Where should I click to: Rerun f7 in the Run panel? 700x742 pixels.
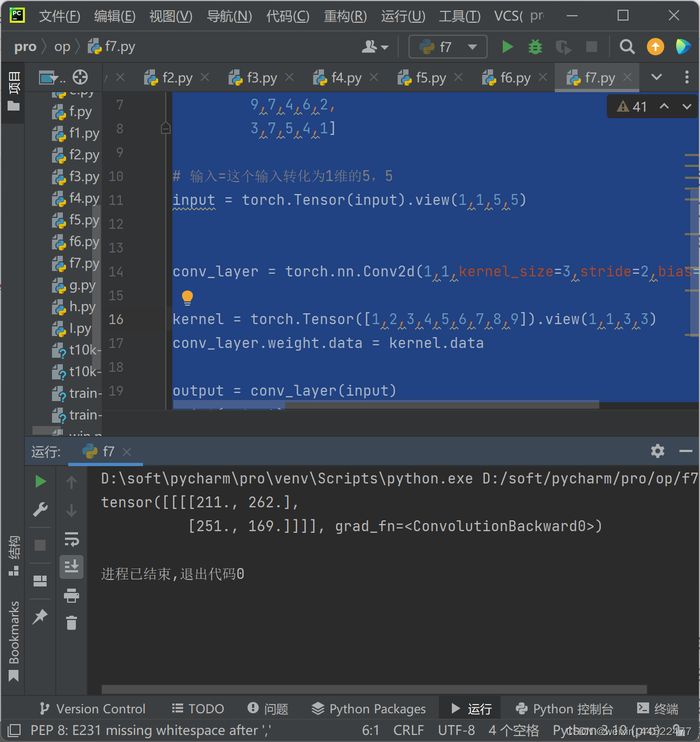click(41, 481)
